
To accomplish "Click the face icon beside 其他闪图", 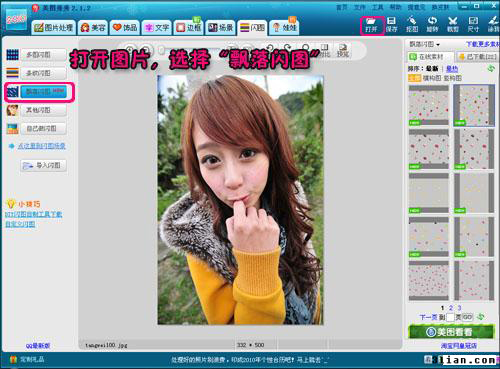I will click(12, 110).
